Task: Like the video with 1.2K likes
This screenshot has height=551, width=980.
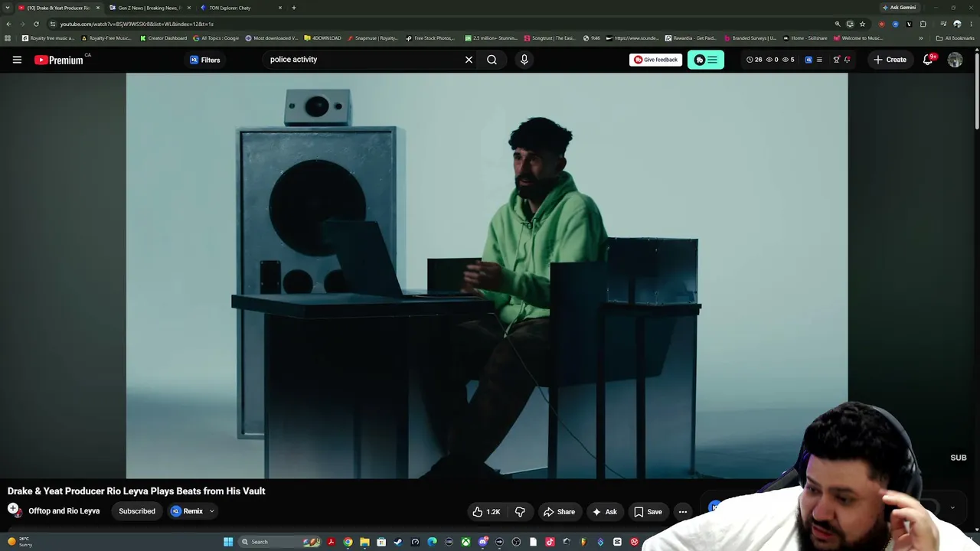Action: (485, 512)
